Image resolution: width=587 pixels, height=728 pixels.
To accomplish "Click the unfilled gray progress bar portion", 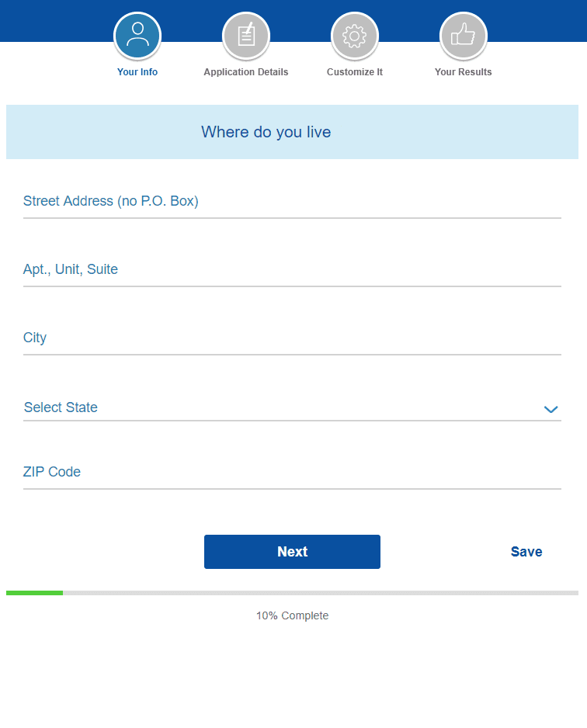I will [320, 593].
